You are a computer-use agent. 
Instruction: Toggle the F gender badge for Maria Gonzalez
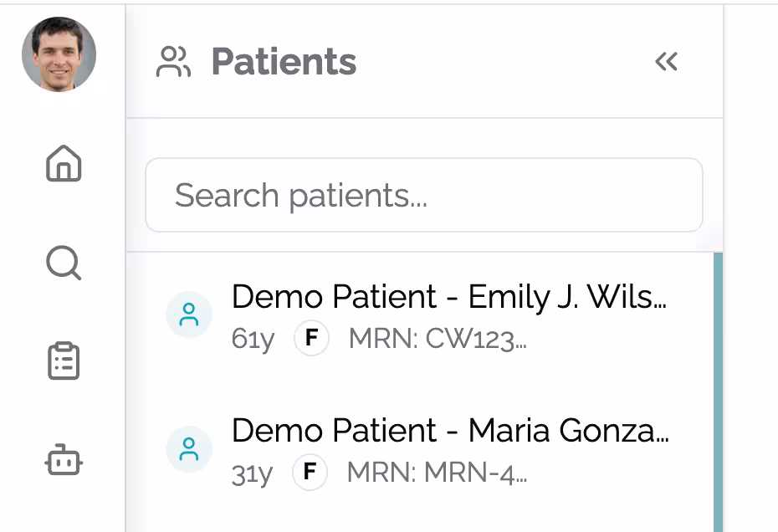point(310,473)
